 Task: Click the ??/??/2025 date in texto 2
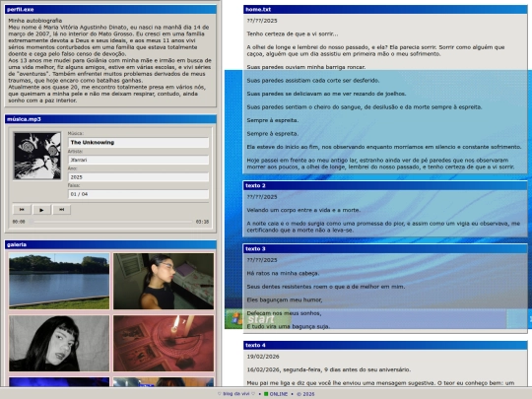(262, 197)
